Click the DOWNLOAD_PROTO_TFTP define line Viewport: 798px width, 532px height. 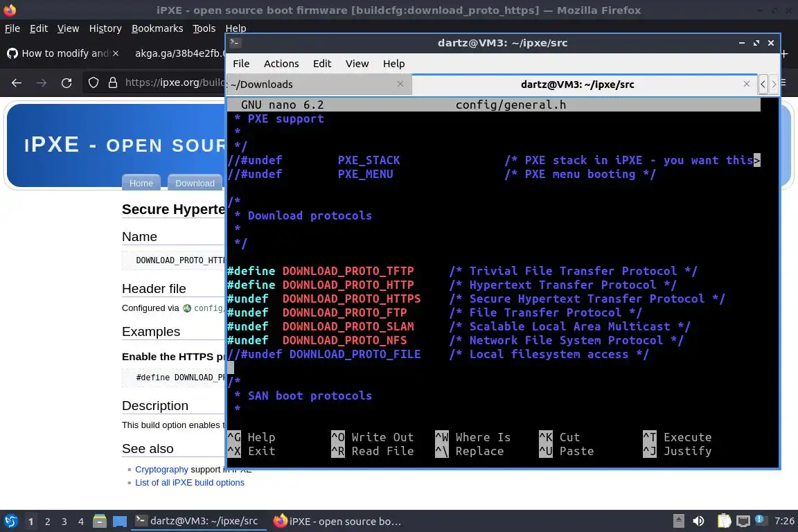462,271
